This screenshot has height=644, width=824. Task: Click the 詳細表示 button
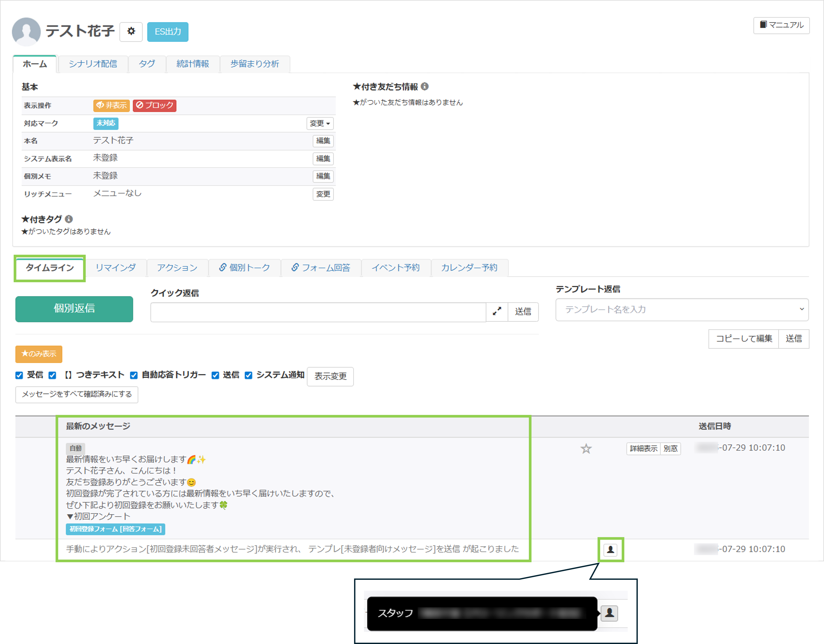643,449
